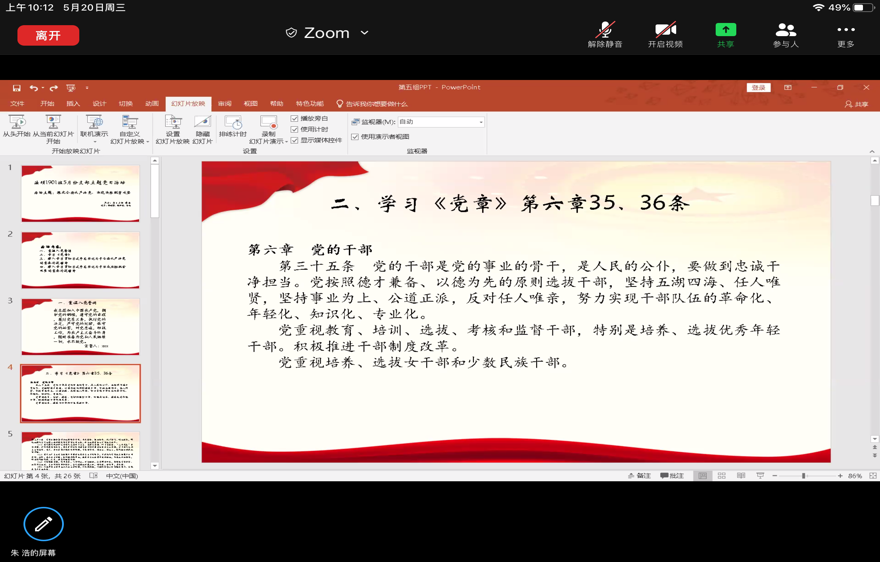Toggle the 使用计时 checkbox

295,130
